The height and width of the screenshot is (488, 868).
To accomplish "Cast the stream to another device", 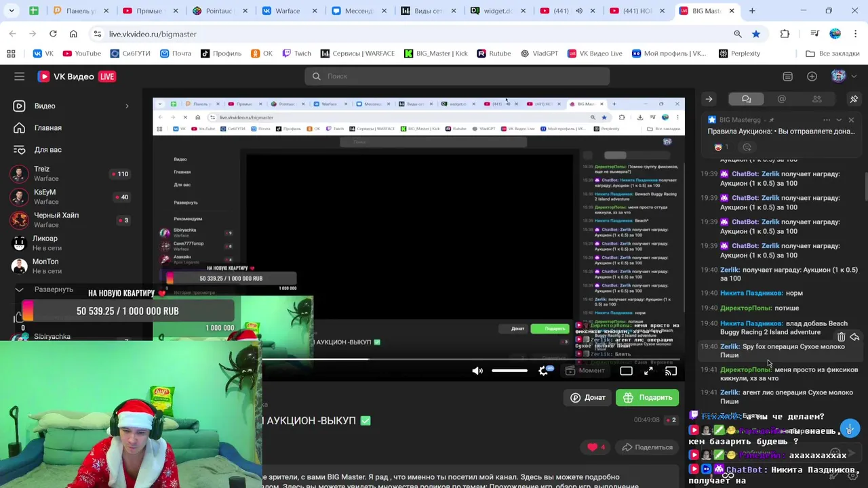I will pyautogui.click(x=671, y=371).
